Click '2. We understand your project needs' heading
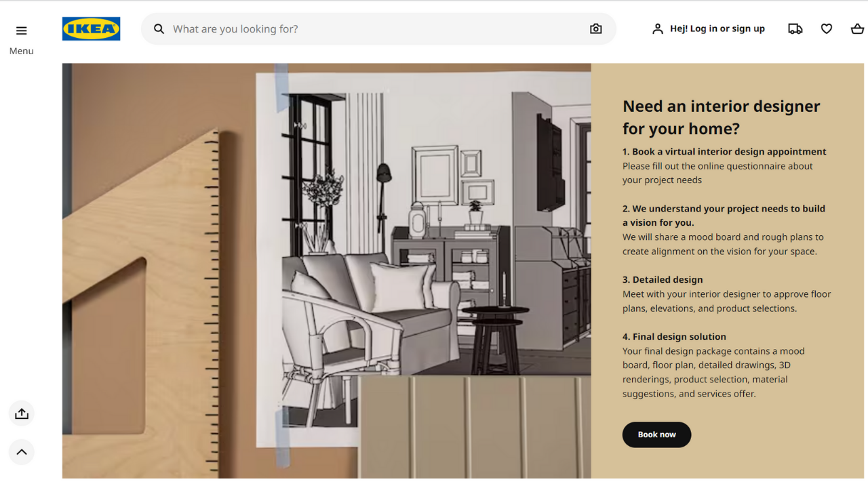868x488 pixels. (x=724, y=216)
